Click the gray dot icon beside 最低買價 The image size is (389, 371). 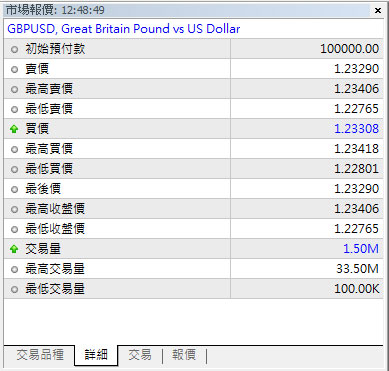[14, 169]
